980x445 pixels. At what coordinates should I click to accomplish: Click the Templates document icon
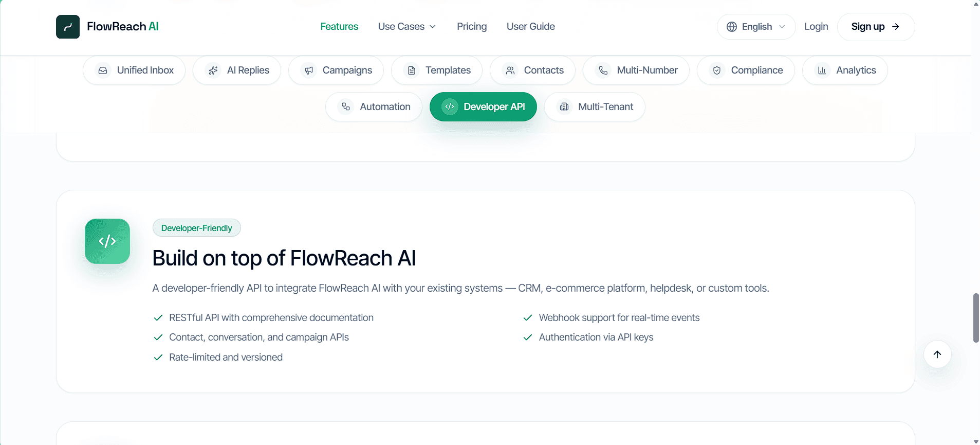412,70
